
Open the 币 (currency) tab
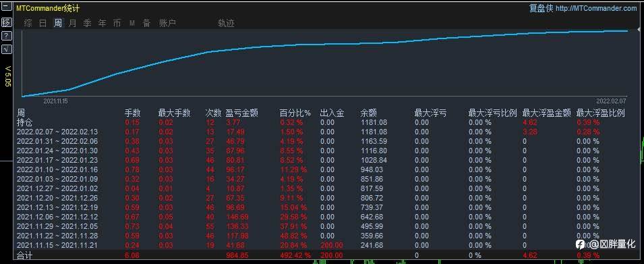coord(117,24)
